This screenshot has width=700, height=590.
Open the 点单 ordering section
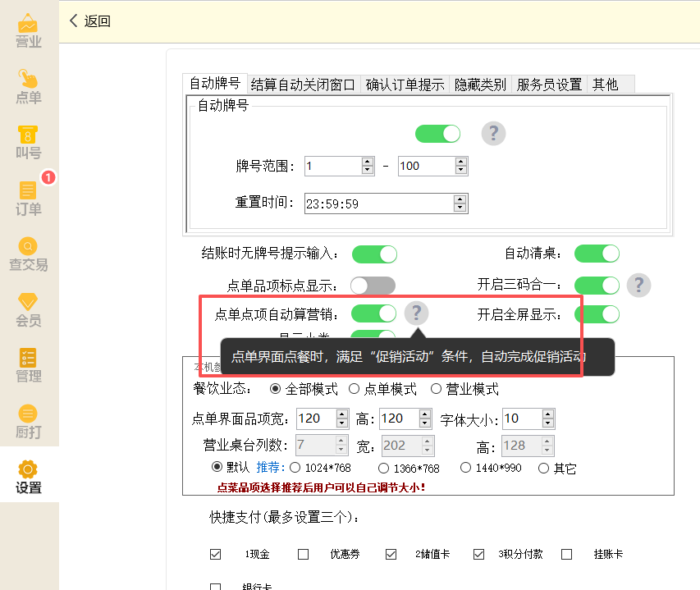(x=29, y=87)
